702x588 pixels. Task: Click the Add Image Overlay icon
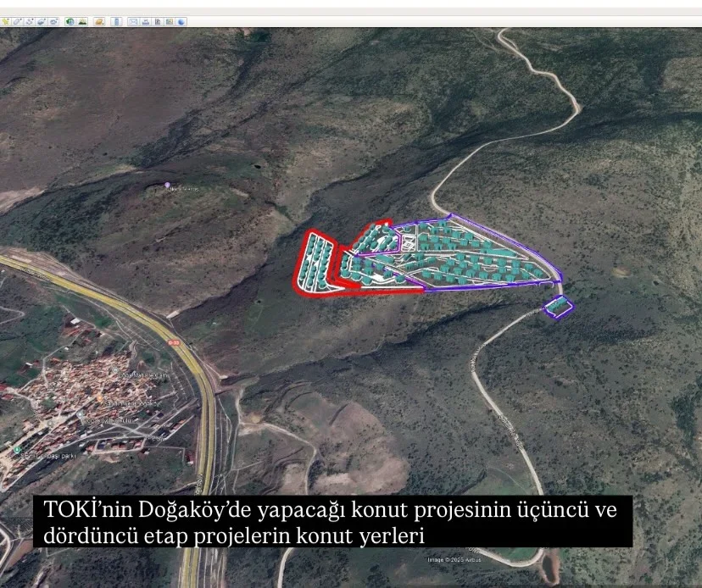(41, 21)
